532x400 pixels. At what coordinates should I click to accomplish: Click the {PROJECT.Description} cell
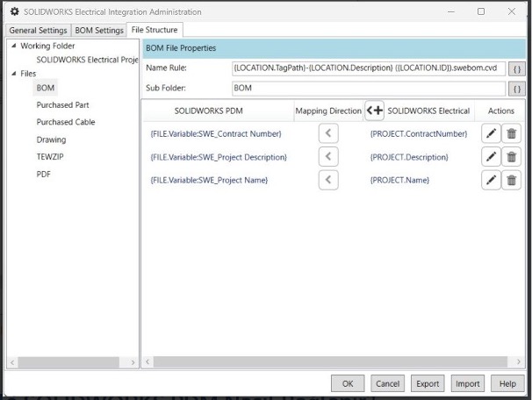(x=409, y=157)
